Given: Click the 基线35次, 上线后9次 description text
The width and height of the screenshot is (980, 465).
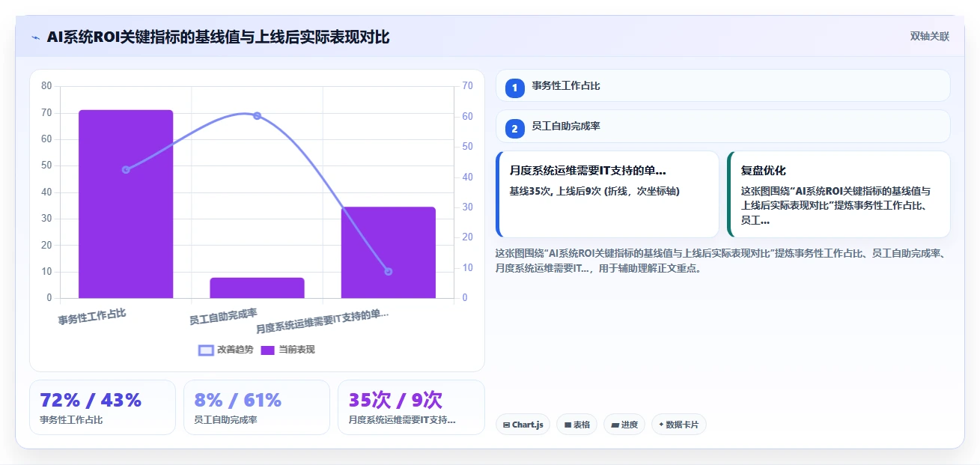Looking at the screenshot, I should pyautogui.click(x=594, y=191).
